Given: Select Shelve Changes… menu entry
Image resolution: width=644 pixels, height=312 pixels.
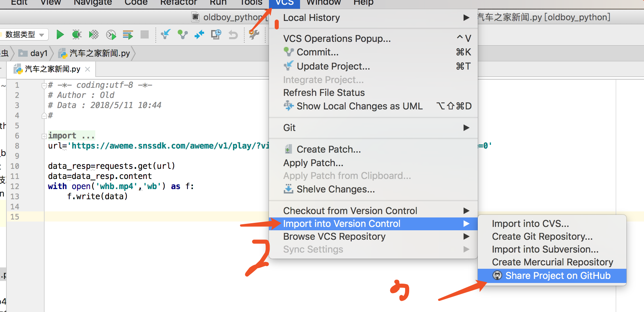Looking at the screenshot, I should (373, 189).
